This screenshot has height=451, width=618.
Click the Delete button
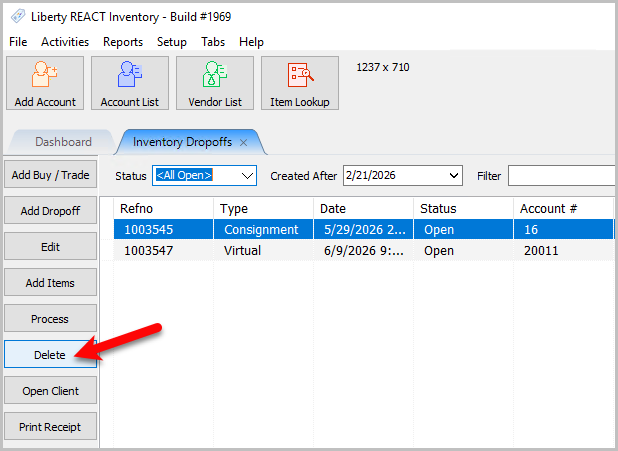click(50, 354)
